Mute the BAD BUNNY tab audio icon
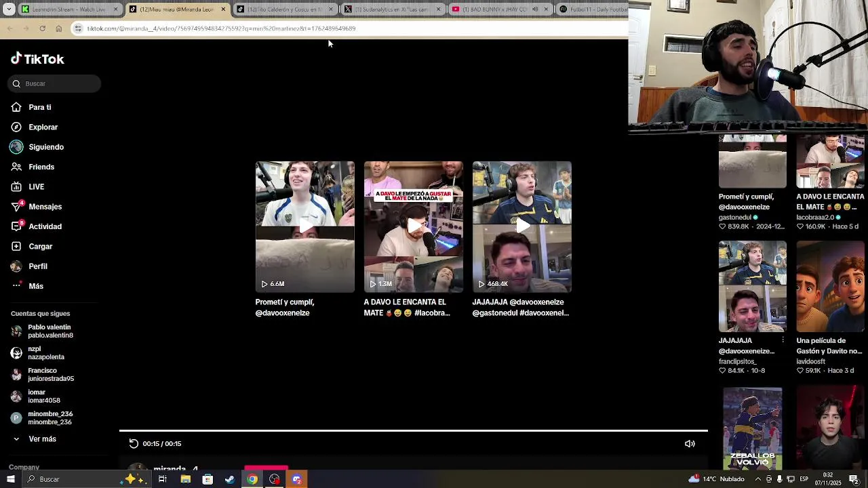Viewport: 868px width, 488px height. [535, 9]
